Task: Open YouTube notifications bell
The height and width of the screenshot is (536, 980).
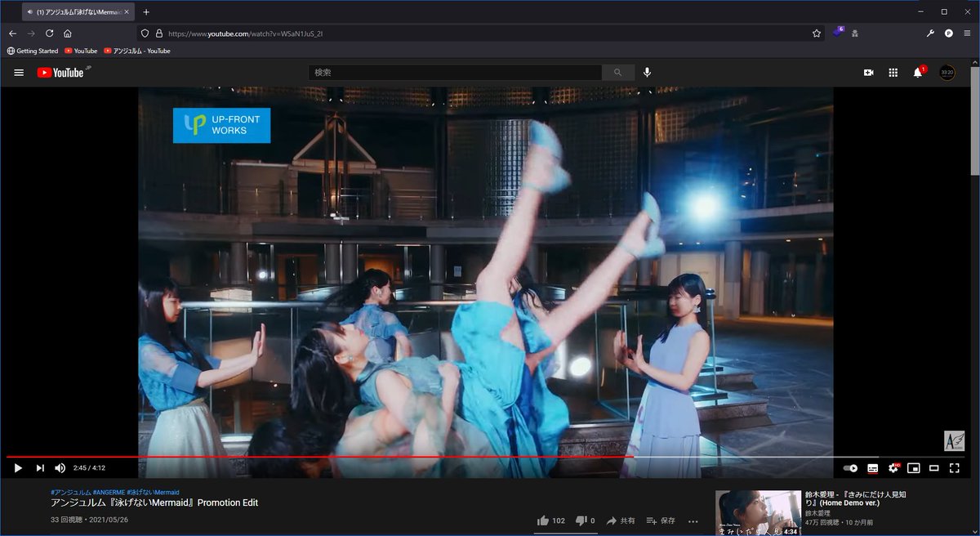Action: 919,72
